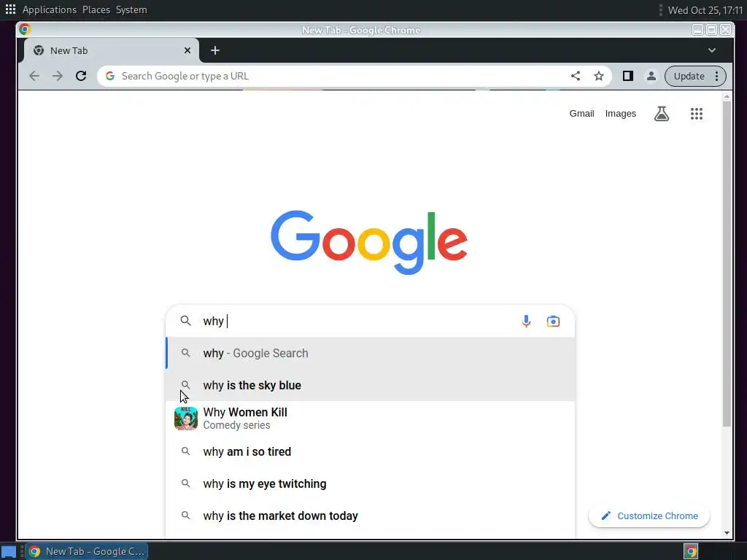
Task: Open the Images link
Action: (620, 114)
